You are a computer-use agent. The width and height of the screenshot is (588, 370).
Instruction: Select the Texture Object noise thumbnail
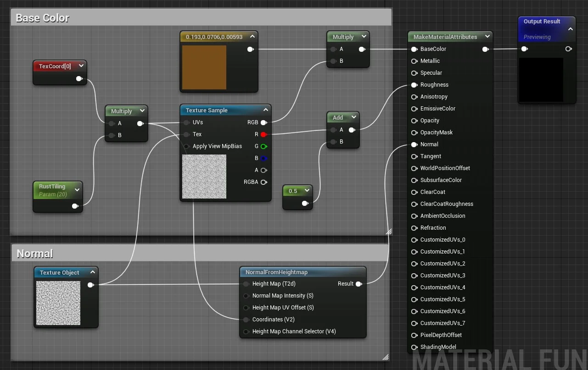[x=58, y=303]
